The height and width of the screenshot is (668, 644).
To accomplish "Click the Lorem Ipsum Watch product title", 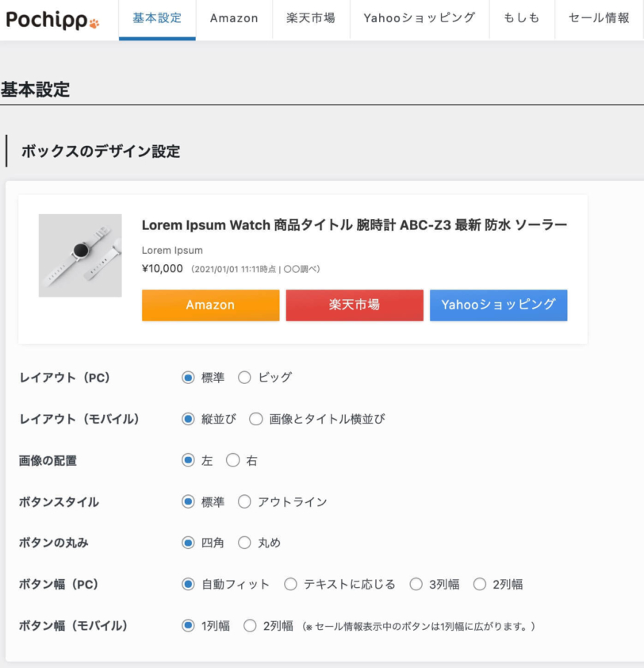I will pos(355,225).
